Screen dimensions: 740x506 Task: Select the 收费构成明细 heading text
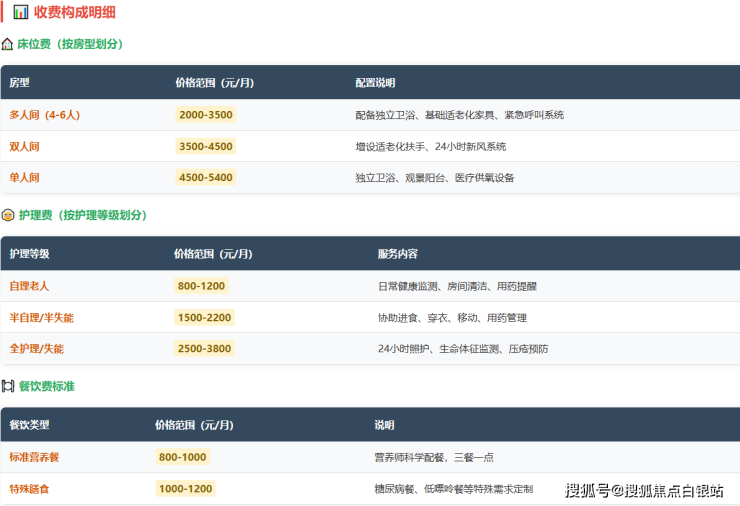75,12
